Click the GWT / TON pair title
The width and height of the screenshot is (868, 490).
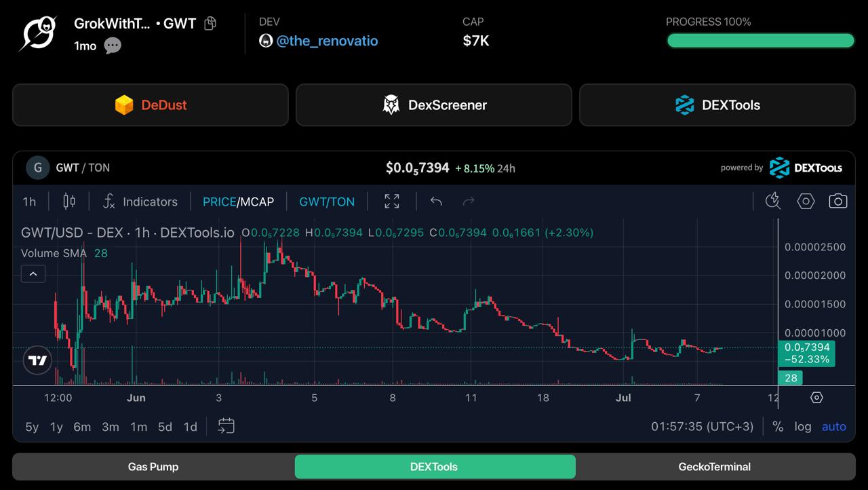pyautogui.click(x=83, y=168)
